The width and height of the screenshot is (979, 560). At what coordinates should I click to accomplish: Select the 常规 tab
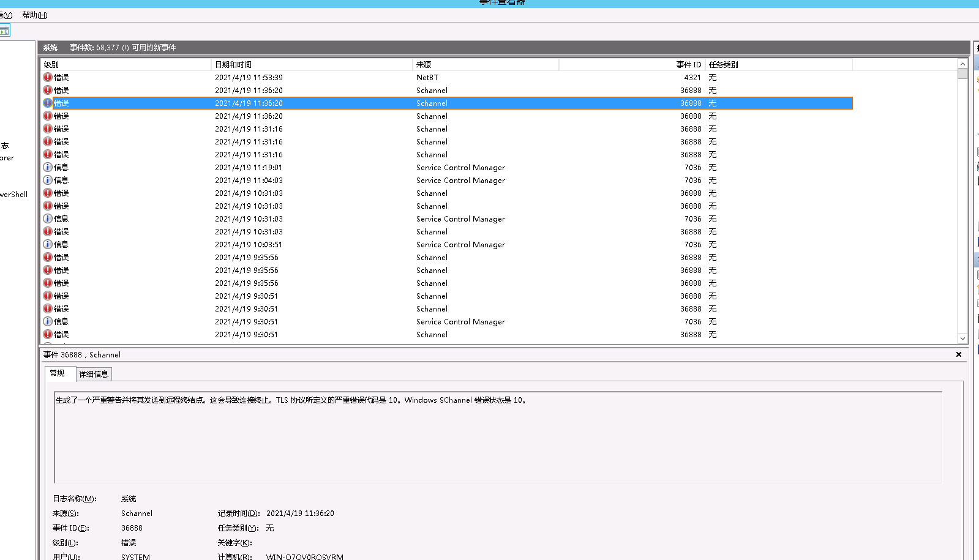pyautogui.click(x=58, y=373)
